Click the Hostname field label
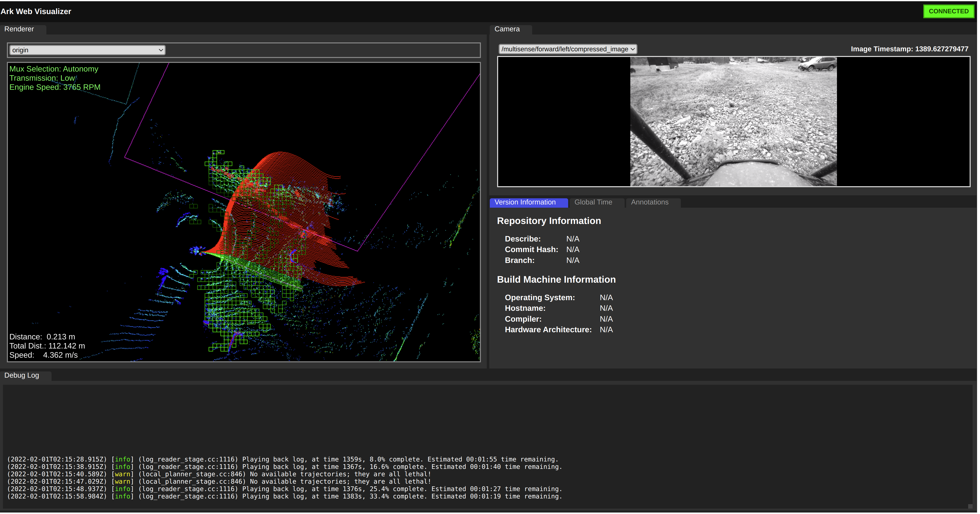The image size is (980, 514). point(525,308)
